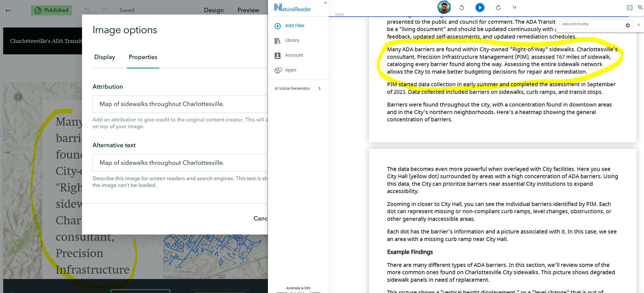Rewind the narration playback
This screenshot has width=644, height=293.
coord(462,7)
